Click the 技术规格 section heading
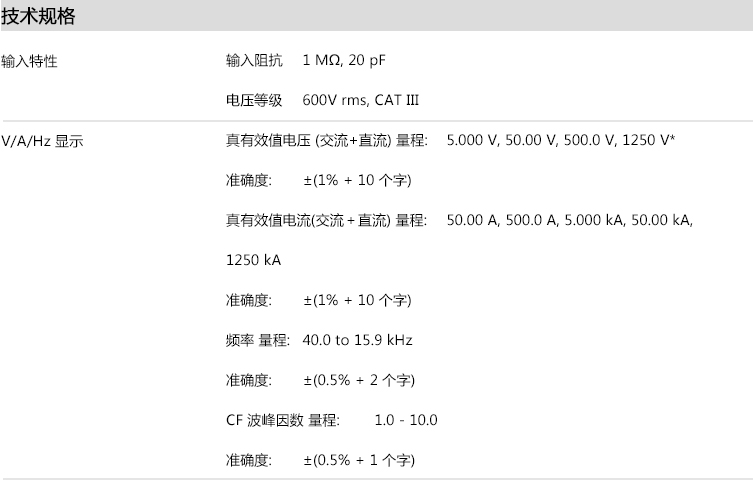This screenshot has height=488, width=755. pyautogui.click(x=39, y=18)
